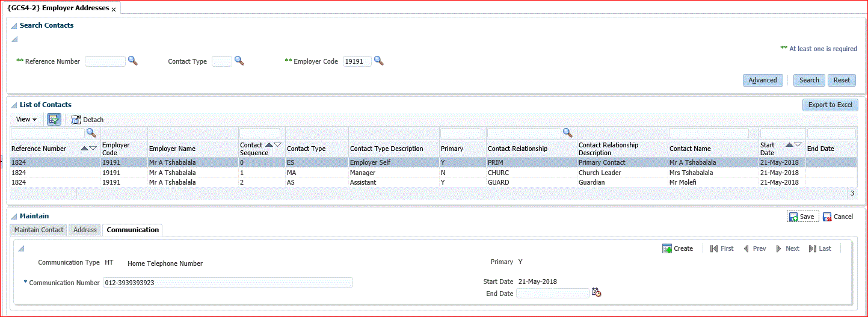
Task: Collapse the Maintain section
Action: (x=14, y=217)
